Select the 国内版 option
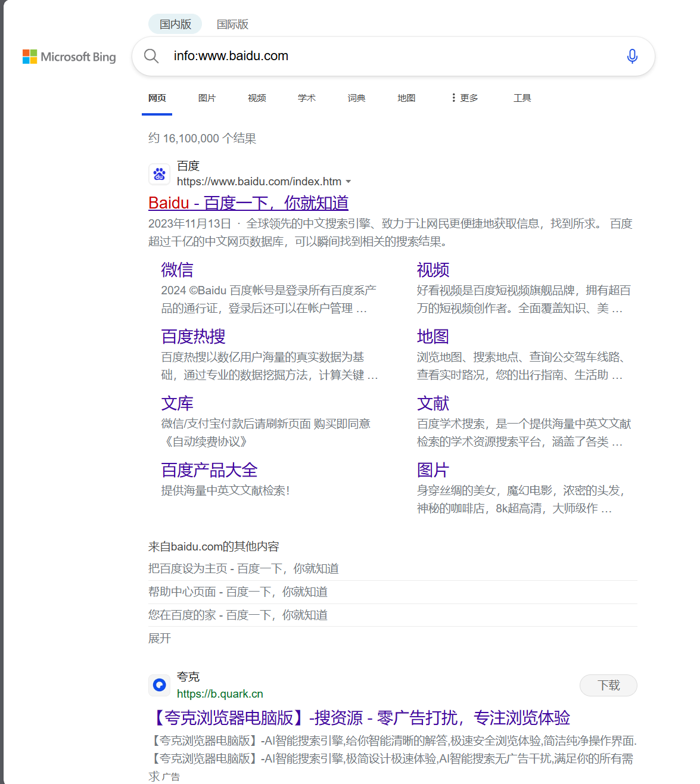The width and height of the screenshot is (700, 784). [x=175, y=24]
